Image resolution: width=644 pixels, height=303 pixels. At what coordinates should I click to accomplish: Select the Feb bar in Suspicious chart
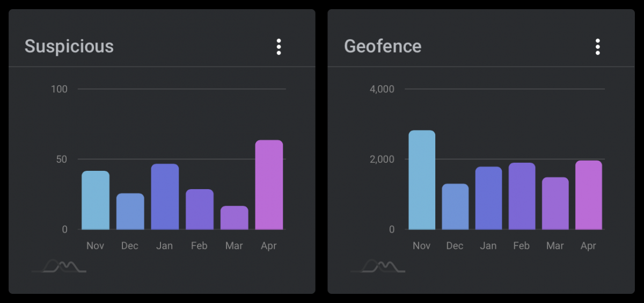(200, 209)
